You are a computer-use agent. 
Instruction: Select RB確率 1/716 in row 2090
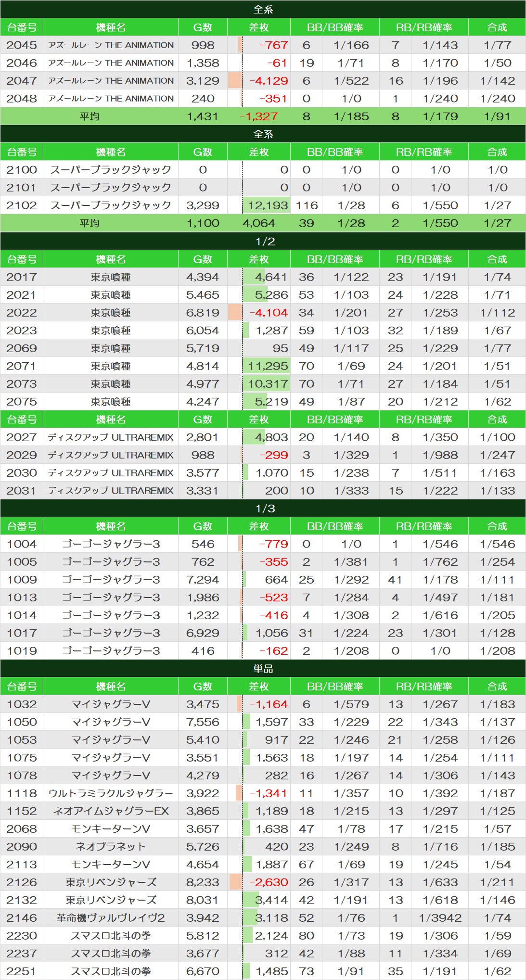pos(440,847)
